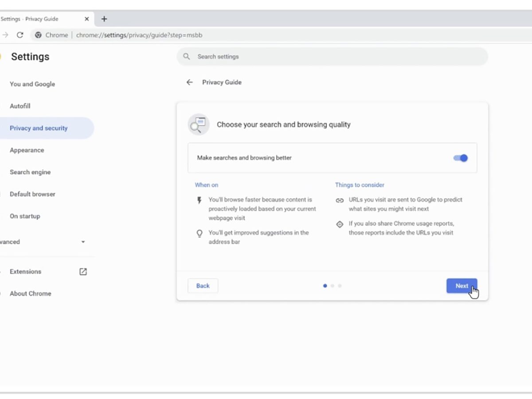Open Privacy and security settings
Screen dimensions: 532x399
click(39, 128)
